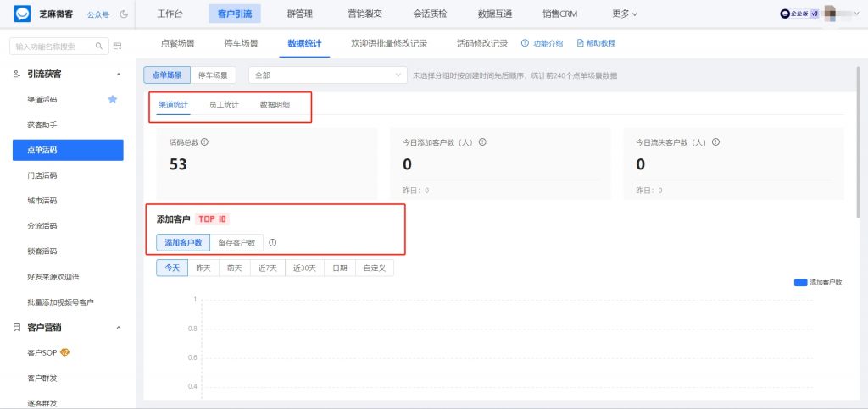This screenshot has width=868, height=409.
Task: Switch to the 员工统计 sub-tab
Action: point(224,104)
